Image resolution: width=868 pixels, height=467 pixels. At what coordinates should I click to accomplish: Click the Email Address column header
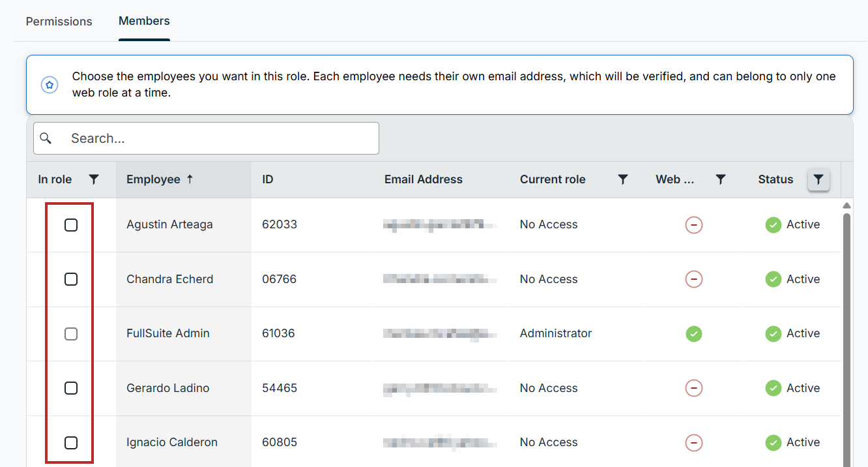[x=424, y=179]
